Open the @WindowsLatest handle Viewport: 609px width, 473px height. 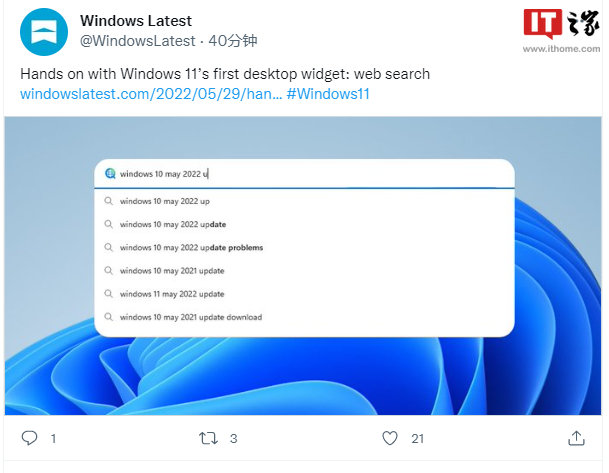pos(137,41)
